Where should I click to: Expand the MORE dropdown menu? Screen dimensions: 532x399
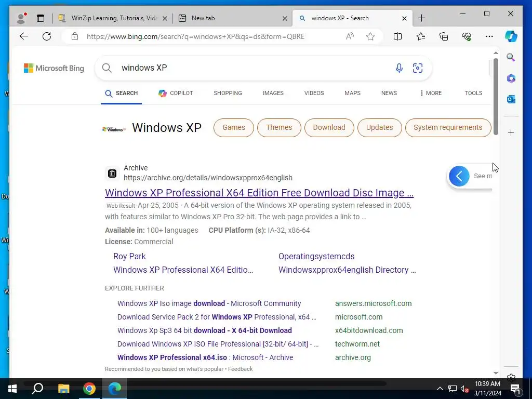431,93
